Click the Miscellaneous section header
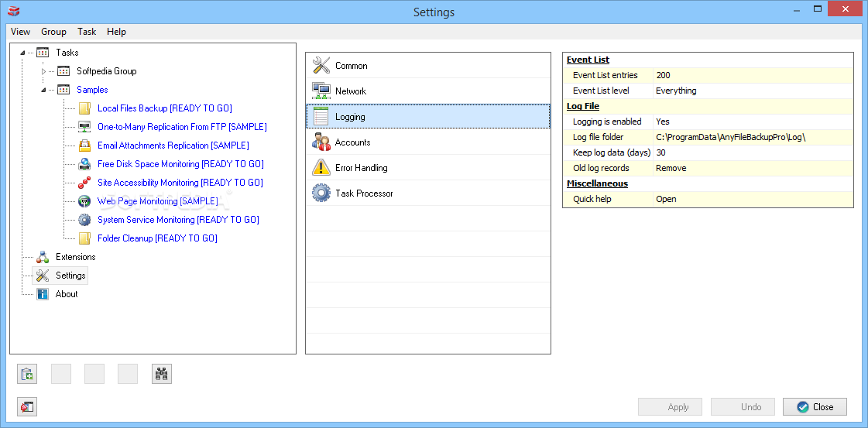Image resolution: width=868 pixels, height=428 pixels. pos(597,183)
